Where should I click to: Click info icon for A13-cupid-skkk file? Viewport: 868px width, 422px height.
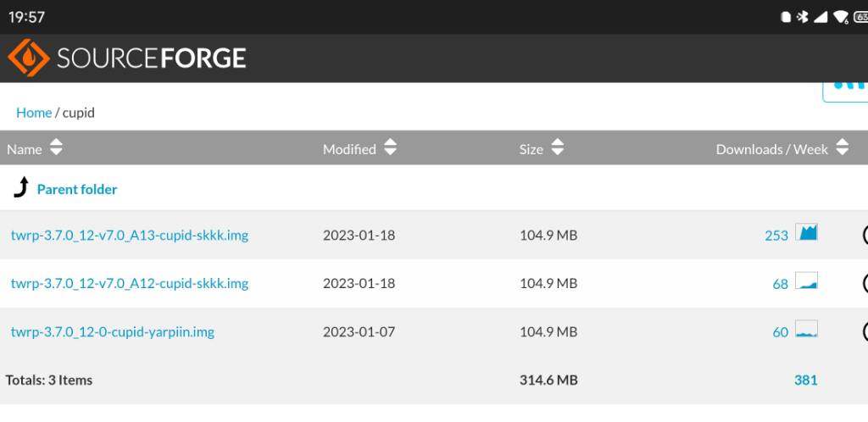865,235
